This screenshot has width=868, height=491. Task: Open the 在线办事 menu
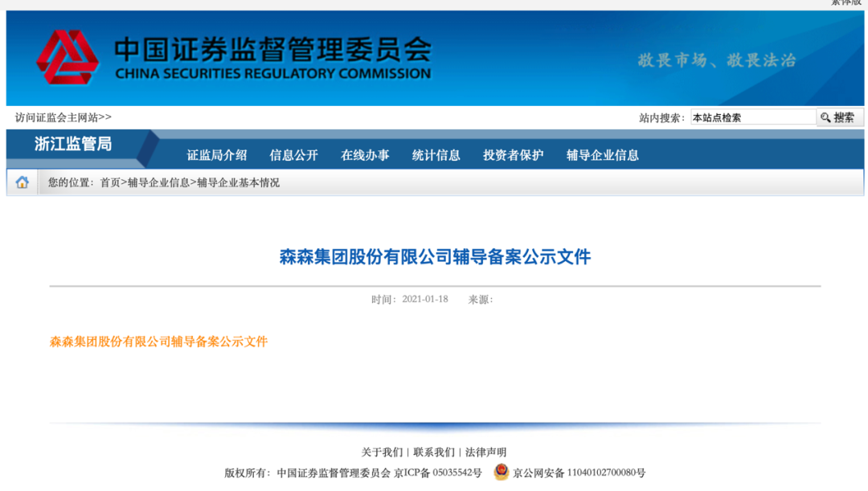[365, 156]
